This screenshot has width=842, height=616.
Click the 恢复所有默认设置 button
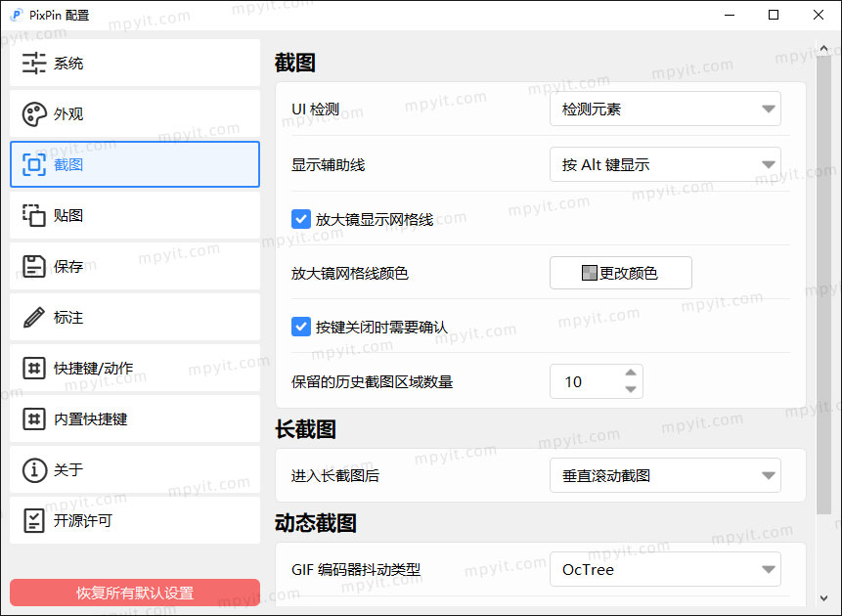135,593
